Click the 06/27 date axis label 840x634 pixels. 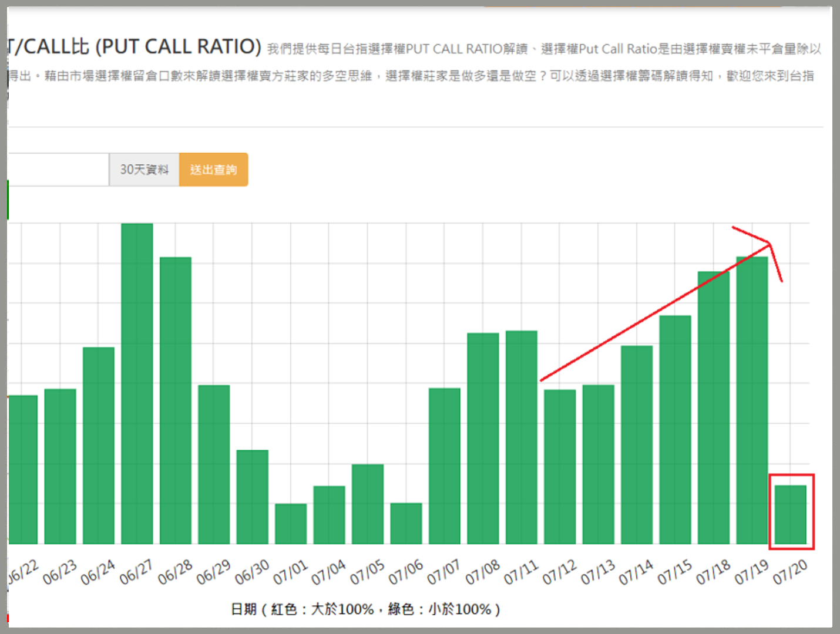136,572
